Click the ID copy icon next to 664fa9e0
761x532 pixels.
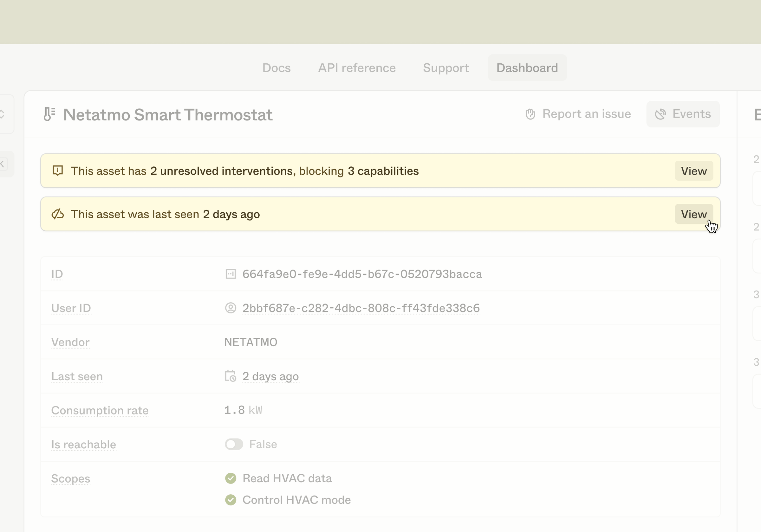[230, 274]
